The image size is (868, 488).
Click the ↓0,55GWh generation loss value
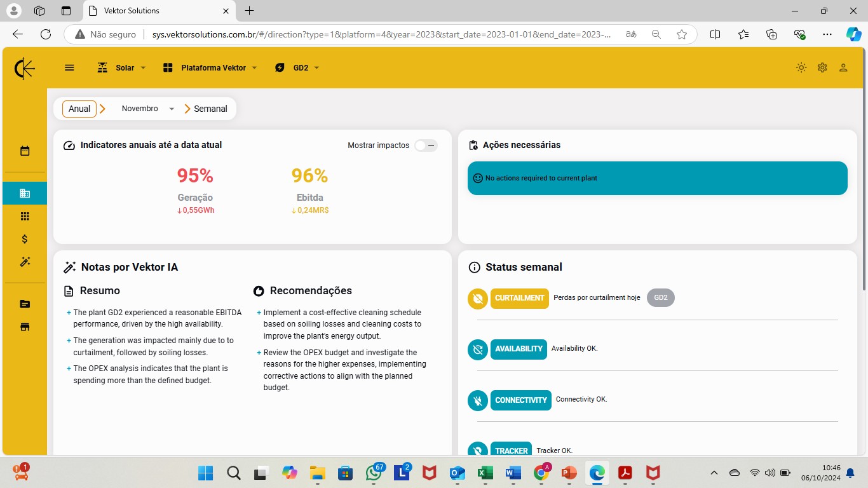[x=196, y=210]
